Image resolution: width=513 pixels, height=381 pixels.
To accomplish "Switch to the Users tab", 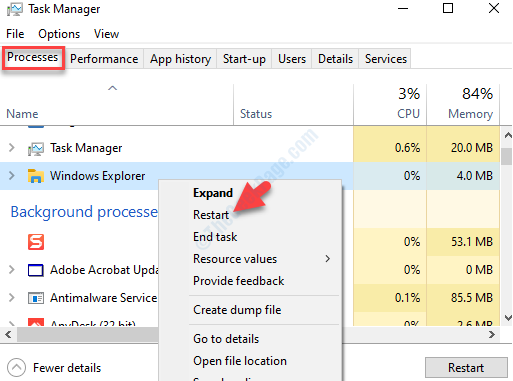I will click(x=292, y=59).
